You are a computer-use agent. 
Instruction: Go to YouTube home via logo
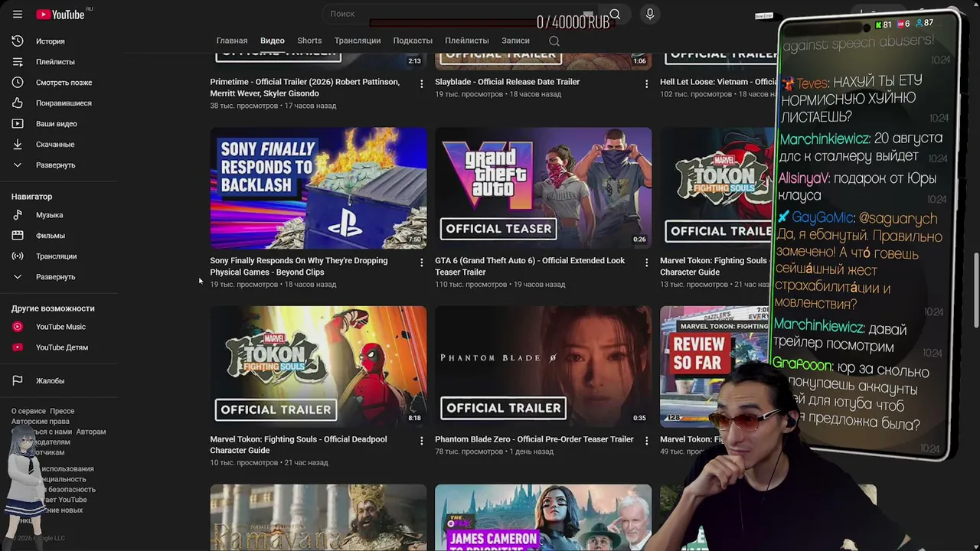coord(60,15)
